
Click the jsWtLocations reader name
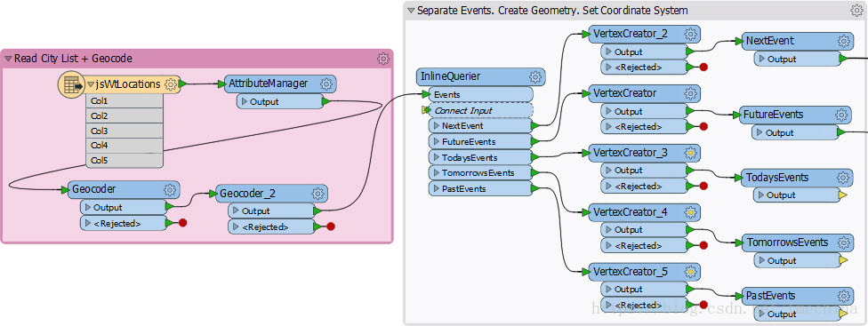[x=128, y=84]
